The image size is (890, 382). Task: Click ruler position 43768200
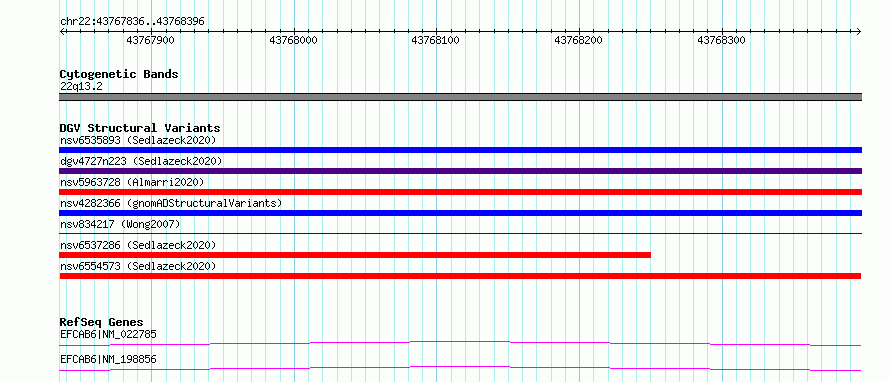[578, 40]
